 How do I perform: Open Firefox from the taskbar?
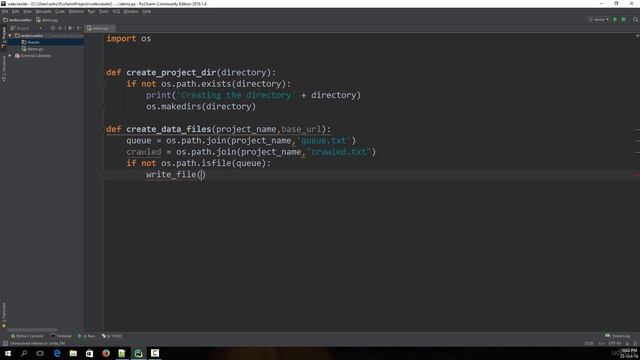coord(106,353)
